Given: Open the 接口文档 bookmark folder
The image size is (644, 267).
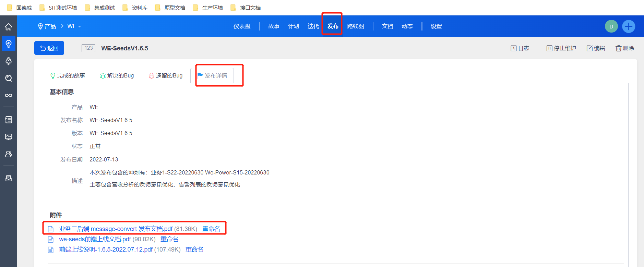Looking at the screenshot, I should pos(246,8).
